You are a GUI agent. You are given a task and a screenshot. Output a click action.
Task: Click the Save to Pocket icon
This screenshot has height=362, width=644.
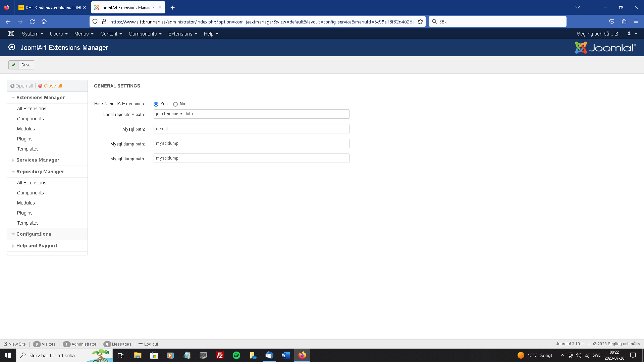[x=612, y=22]
